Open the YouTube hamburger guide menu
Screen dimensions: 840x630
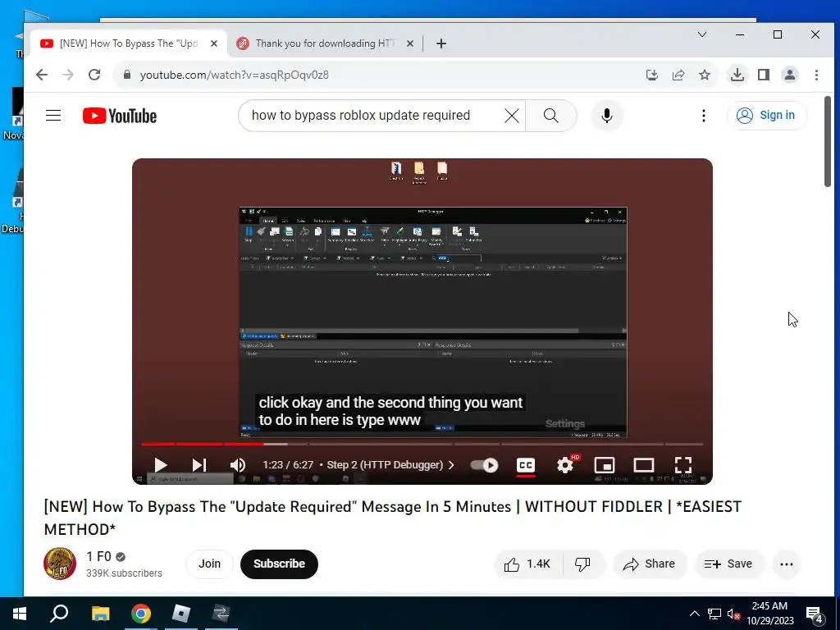(x=53, y=115)
